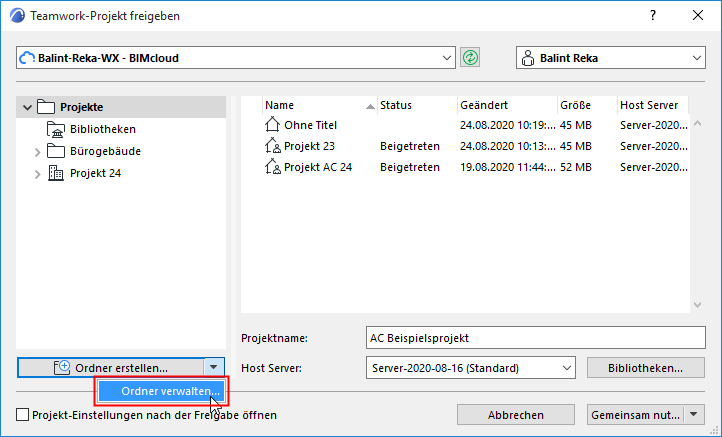Click the Bibliotheken library folder icon
This screenshot has width=722, height=437.
click(x=56, y=129)
